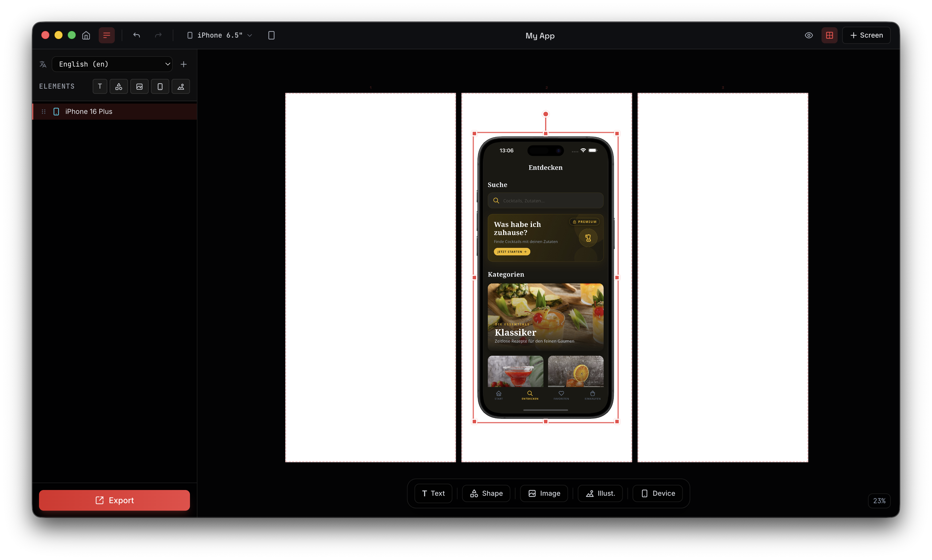Select the Device element icon under ELEMENTS
932x560 pixels.
(160, 86)
